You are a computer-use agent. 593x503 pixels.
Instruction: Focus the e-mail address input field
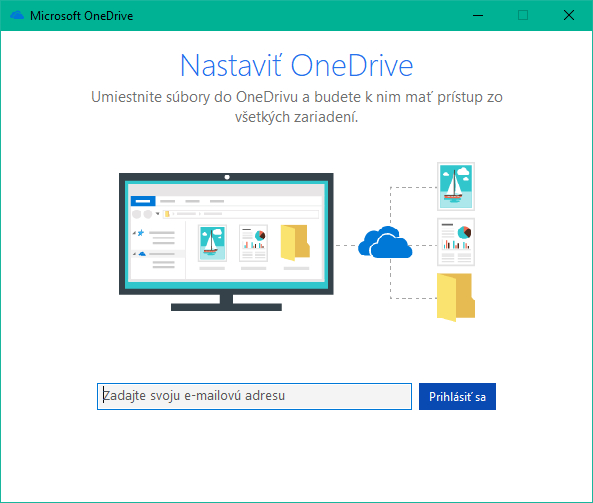tap(254, 396)
